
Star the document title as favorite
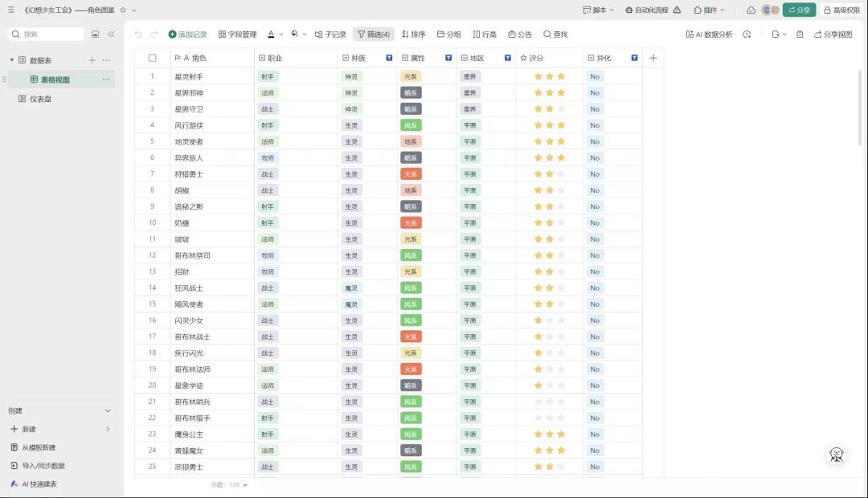[x=123, y=10]
